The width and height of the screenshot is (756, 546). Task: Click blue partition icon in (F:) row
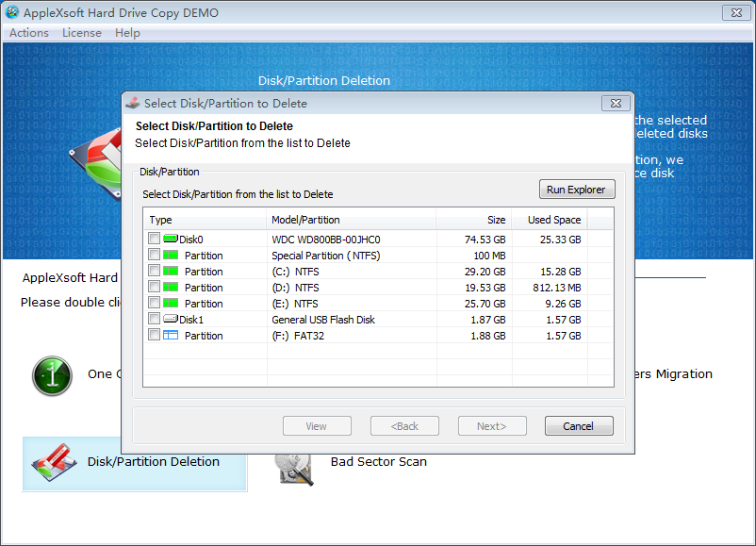coord(171,335)
